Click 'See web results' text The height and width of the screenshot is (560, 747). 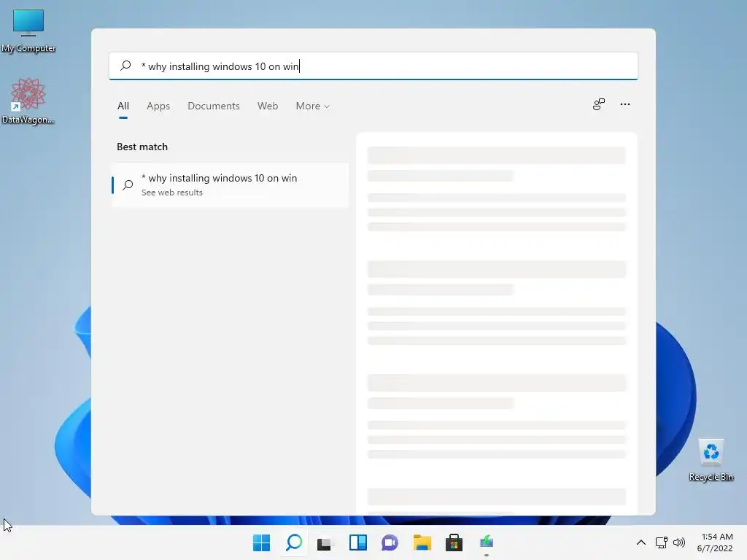point(172,192)
